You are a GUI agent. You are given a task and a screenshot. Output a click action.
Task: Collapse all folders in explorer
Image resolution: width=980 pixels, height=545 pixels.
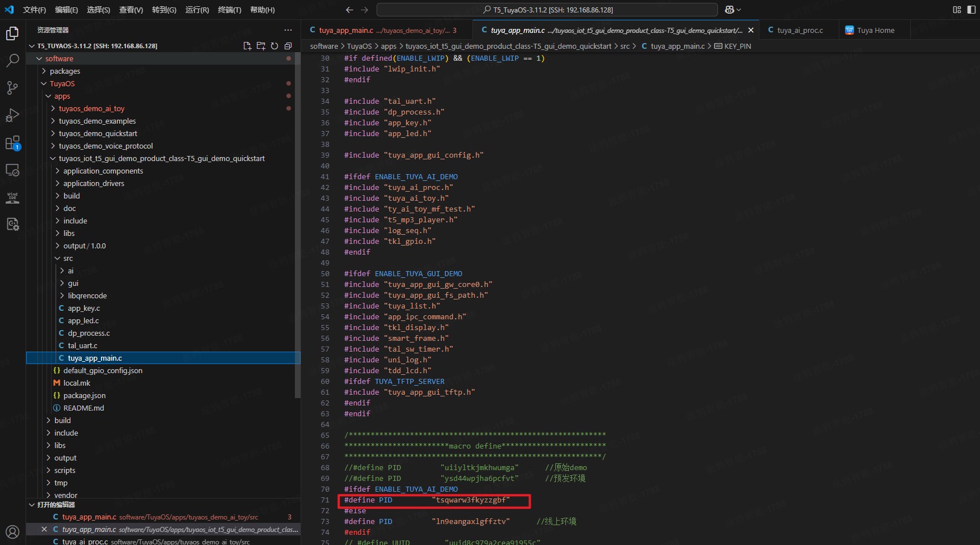click(x=288, y=46)
